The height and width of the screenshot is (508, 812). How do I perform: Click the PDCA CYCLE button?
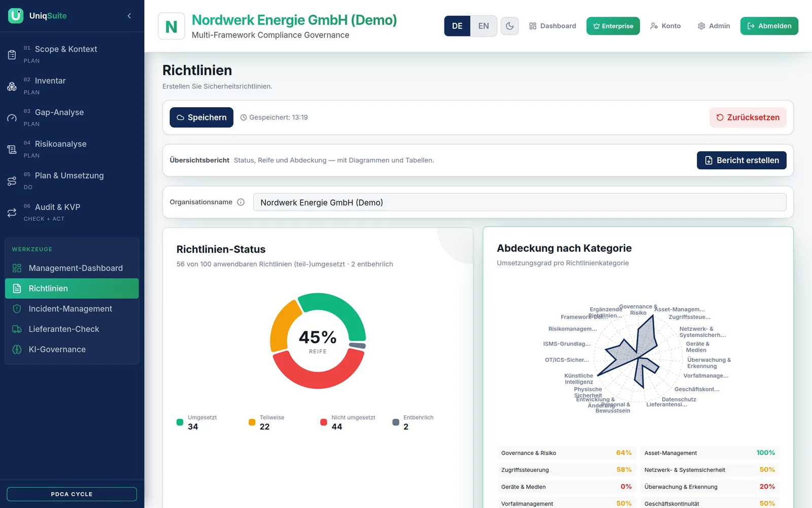[x=72, y=494]
